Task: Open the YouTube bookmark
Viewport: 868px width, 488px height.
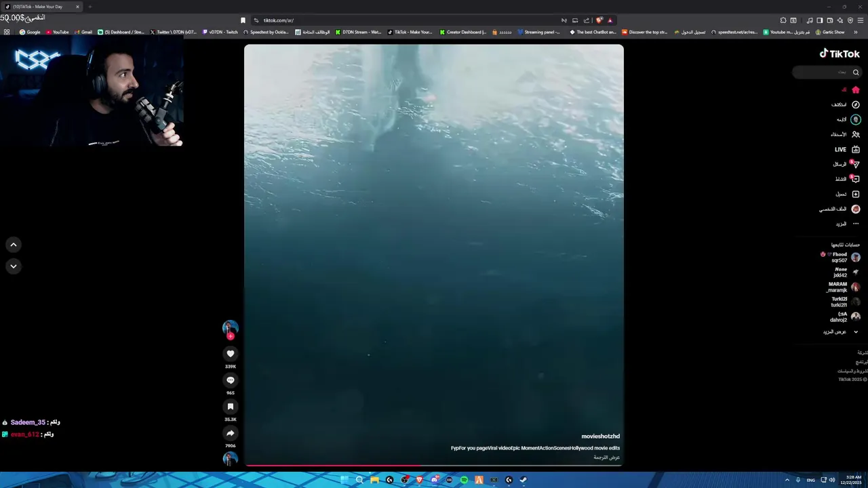Action: click(58, 32)
